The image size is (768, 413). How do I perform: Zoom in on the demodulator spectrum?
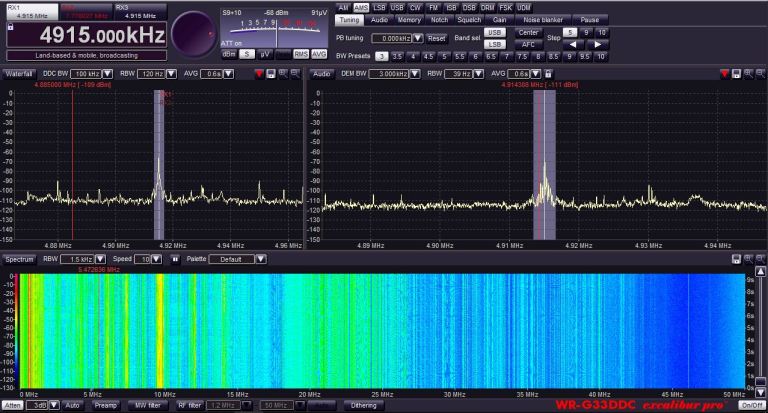[749, 74]
